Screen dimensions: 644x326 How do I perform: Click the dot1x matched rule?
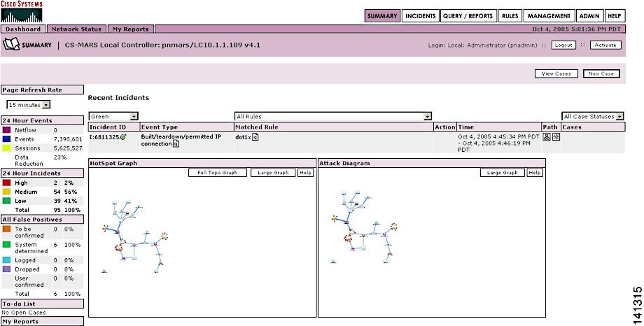coord(243,137)
